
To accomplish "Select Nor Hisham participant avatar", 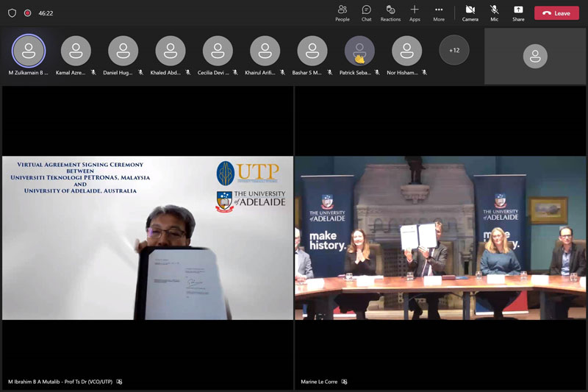I will (406, 51).
